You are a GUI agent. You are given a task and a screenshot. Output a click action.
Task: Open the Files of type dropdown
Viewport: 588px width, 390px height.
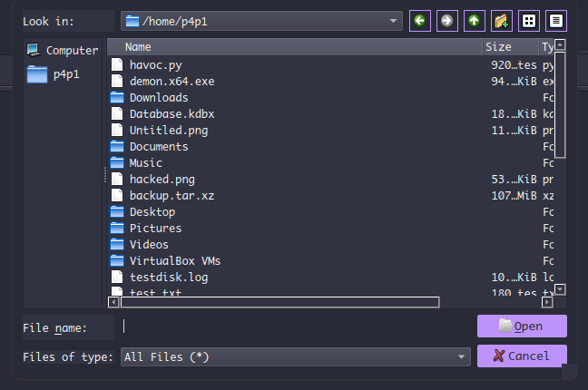point(463,356)
